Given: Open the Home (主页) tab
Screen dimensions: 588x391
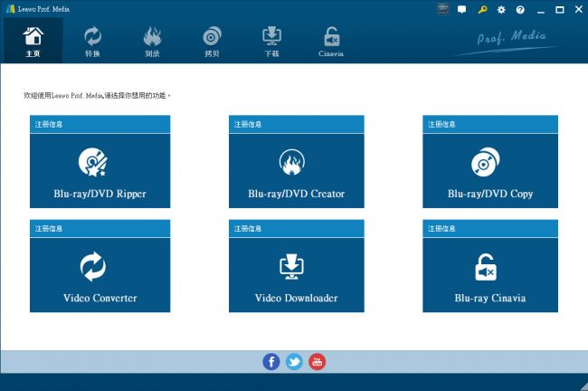Looking at the screenshot, I should click(x=33, y=41).
